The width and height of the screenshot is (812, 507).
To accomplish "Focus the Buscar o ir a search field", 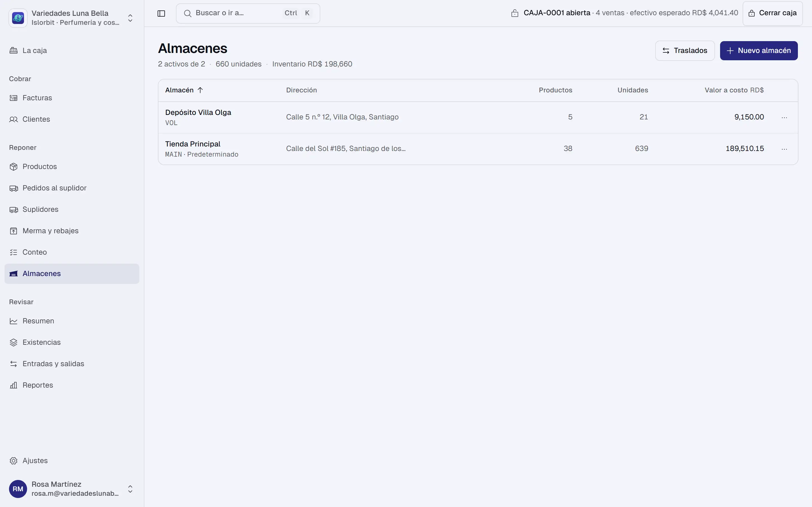I will pos(248,14).
